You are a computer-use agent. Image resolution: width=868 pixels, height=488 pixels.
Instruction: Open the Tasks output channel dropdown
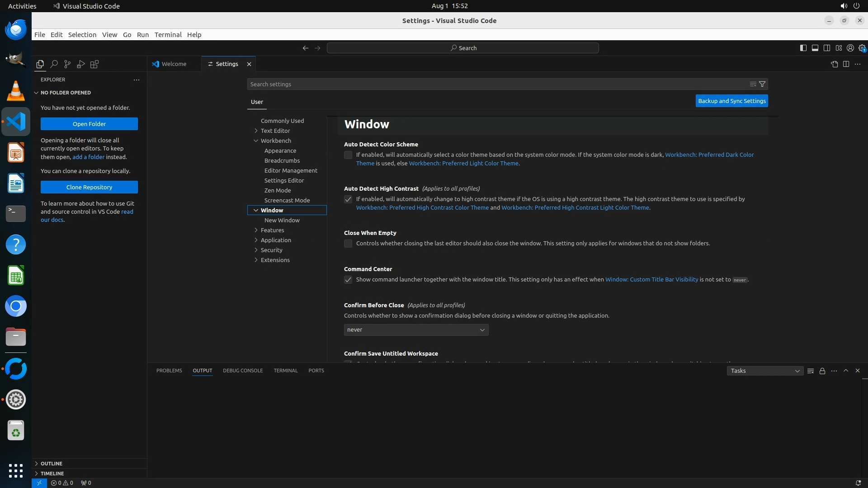[x=765, y=371]
